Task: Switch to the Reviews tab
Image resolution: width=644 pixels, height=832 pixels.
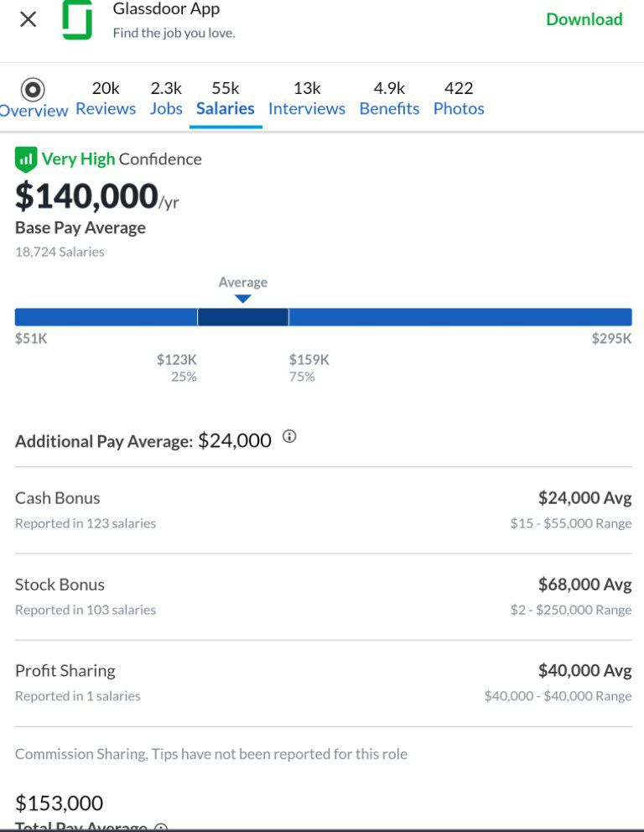Action: click(106, 98)
